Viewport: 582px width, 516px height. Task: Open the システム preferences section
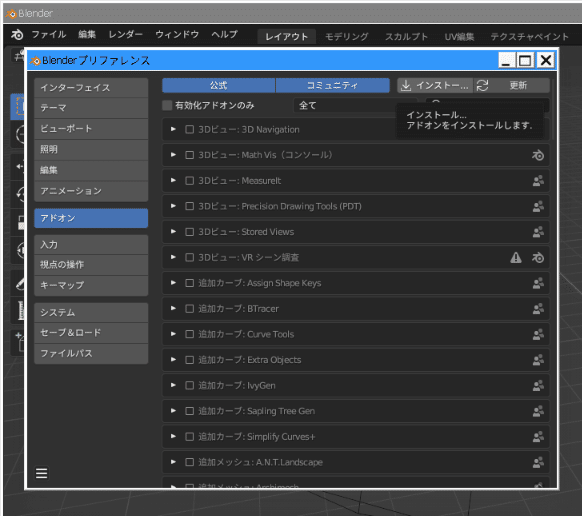point(91,313)
